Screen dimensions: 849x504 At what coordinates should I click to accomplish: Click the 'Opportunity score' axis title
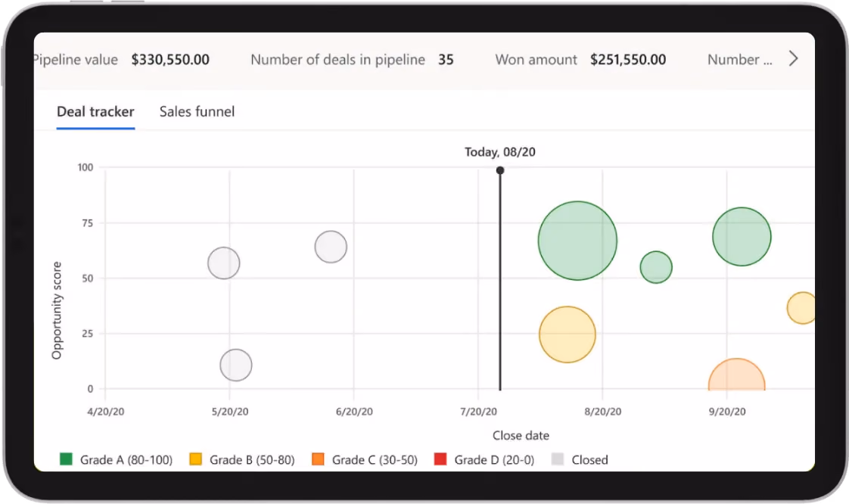pyautogui.click(x=56, y=310)
